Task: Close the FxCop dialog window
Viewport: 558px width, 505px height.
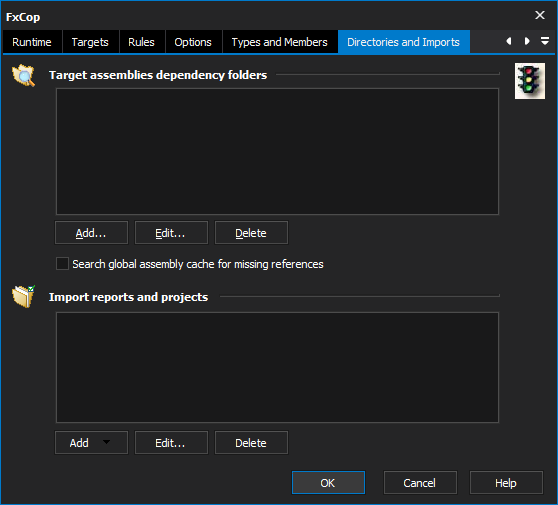Action: pos(540,15)
